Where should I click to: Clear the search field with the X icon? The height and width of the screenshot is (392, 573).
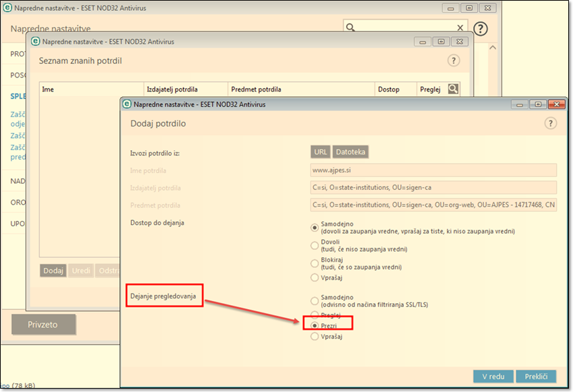pos(460,28)
